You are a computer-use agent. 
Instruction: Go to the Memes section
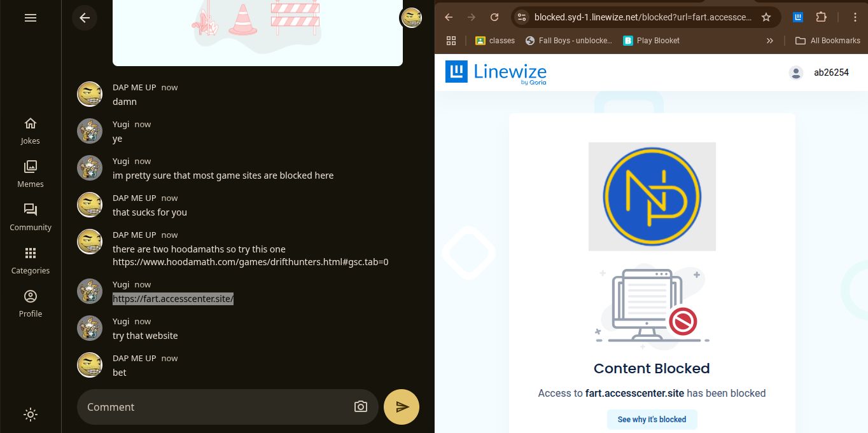point(30,174)
